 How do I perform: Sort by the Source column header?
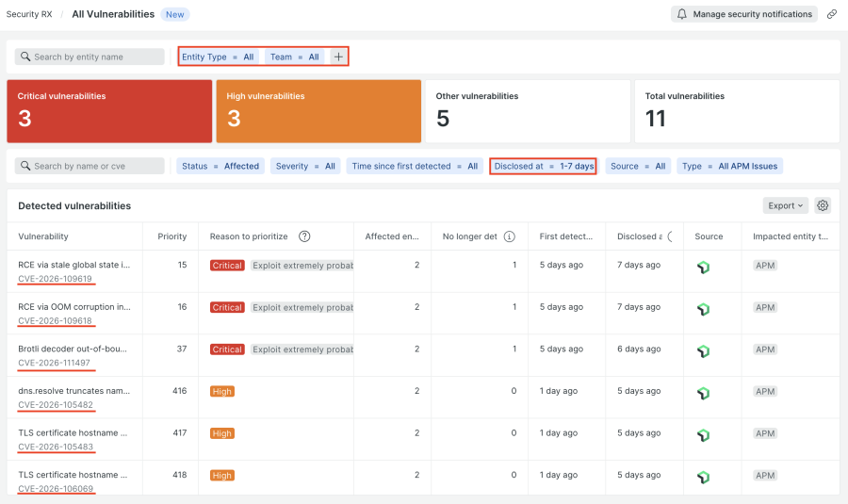709,236
